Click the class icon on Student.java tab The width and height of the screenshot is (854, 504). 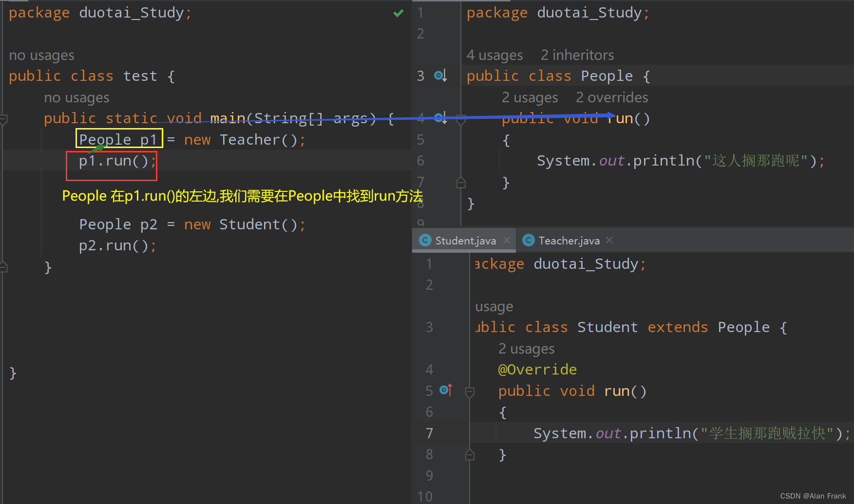pos(425,240)
